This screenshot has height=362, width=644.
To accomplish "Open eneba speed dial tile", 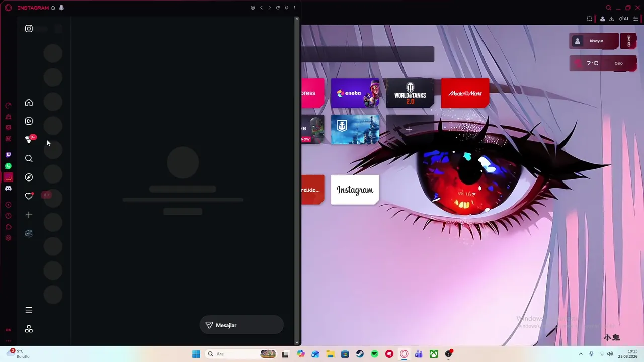I will coord(355,93).
